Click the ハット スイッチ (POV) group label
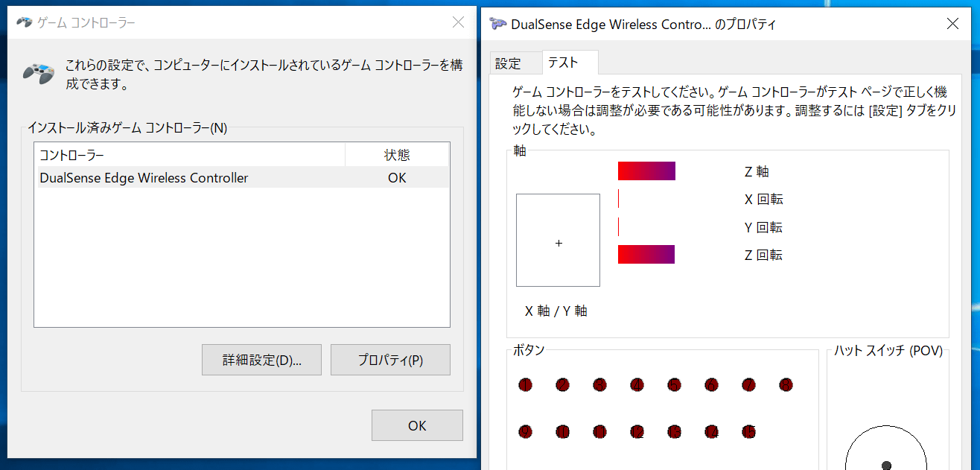 [888, 351]
